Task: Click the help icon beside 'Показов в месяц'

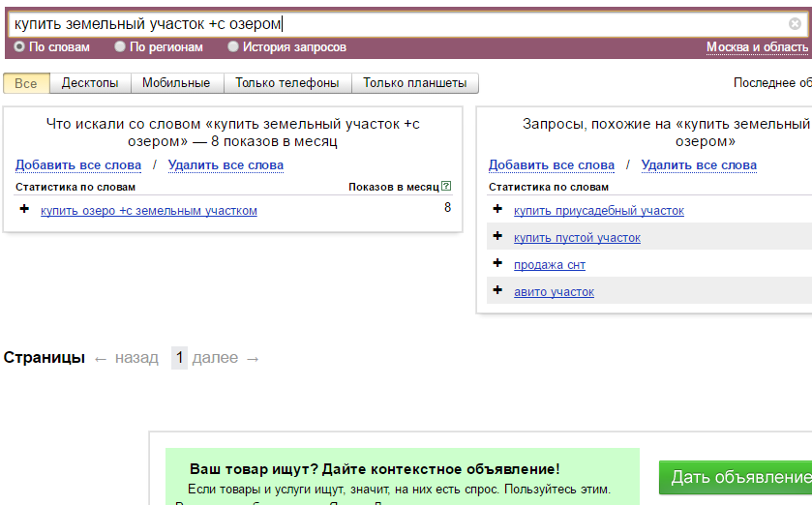Action: [446, 187]
